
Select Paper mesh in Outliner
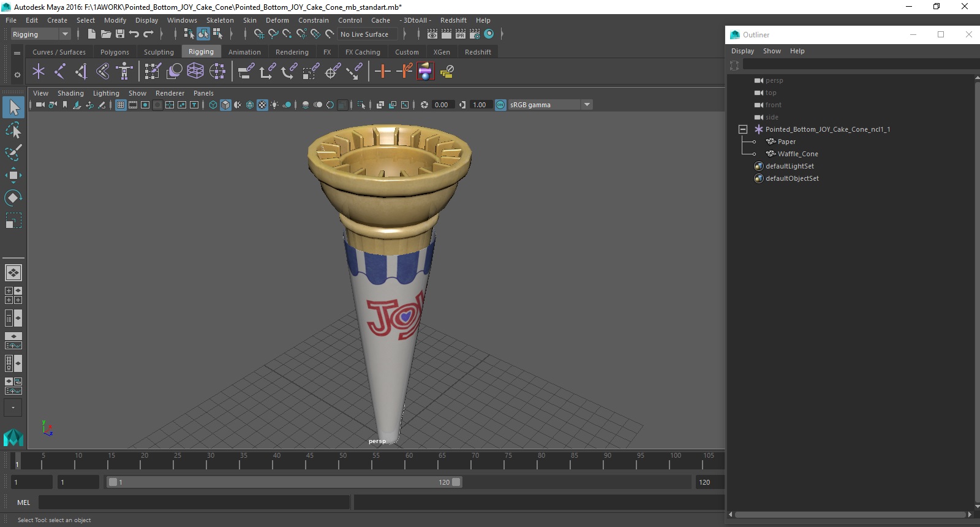786,142
